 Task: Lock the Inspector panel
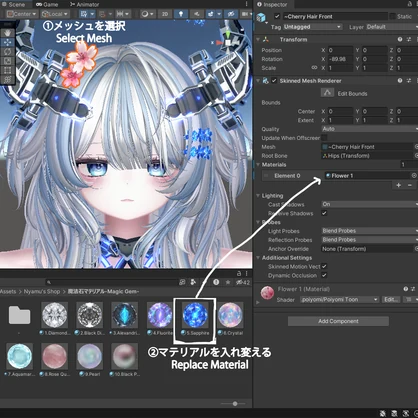(x=410, y=4)
